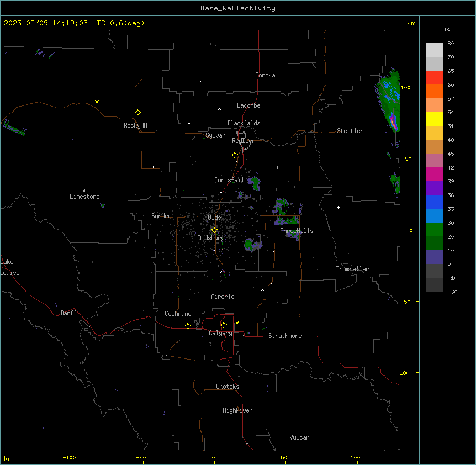476x465 pixels.
Task: Click the RockyMH label
Action: click(135, 125)
